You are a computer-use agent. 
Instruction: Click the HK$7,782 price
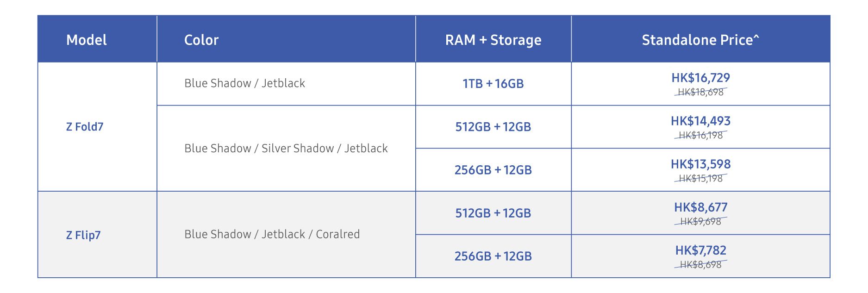(x=701, y=250)
